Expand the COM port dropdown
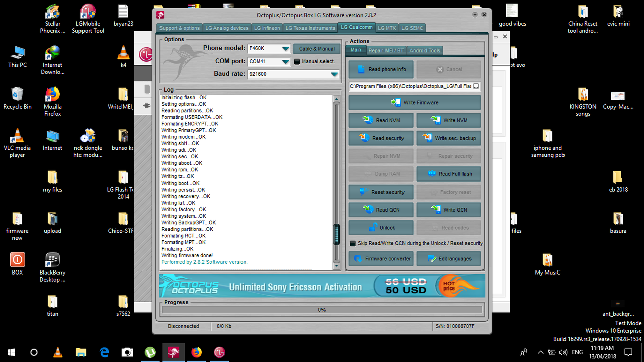644x362 pixels. tap(286, 62)
